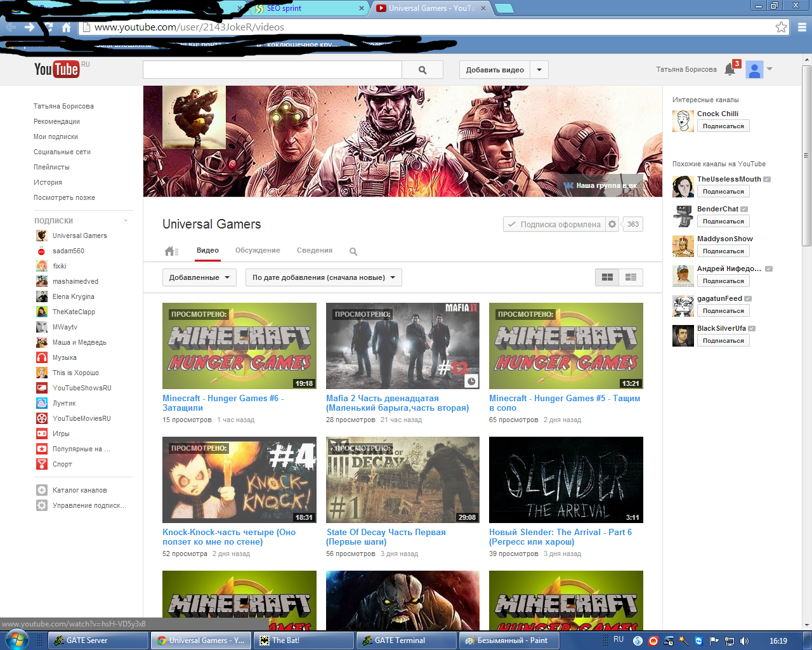
Task: Open the YouTubeMoviesRU subscription
Action: click(81, 418)
